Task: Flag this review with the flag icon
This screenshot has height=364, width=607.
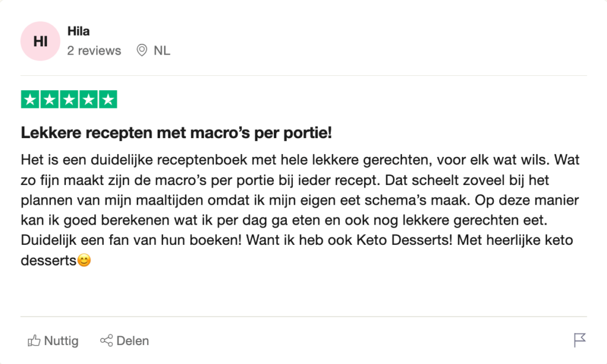Action: click(579, 340)
